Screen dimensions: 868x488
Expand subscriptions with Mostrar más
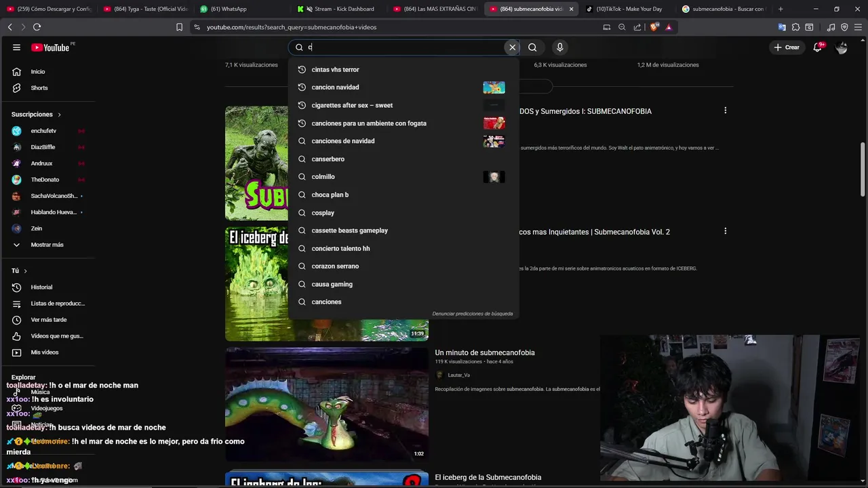point(47,245)
